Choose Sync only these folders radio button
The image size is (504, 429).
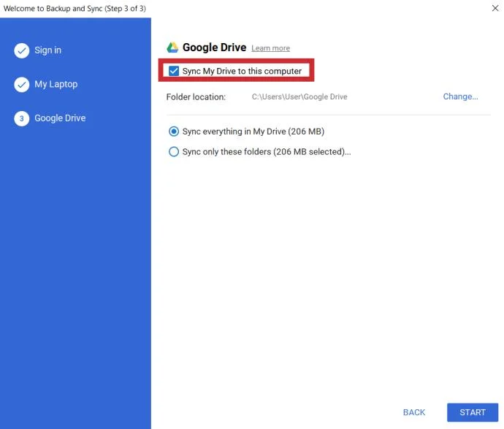pos(174,151)
